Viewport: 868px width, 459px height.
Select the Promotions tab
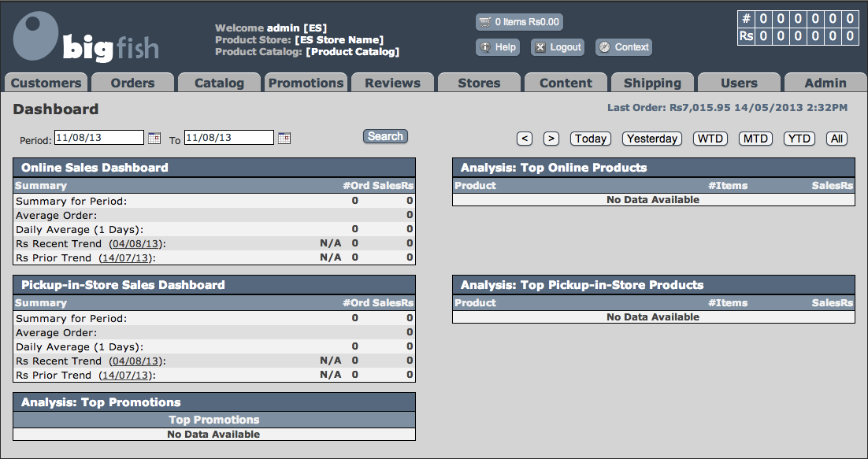pos(306,83)
